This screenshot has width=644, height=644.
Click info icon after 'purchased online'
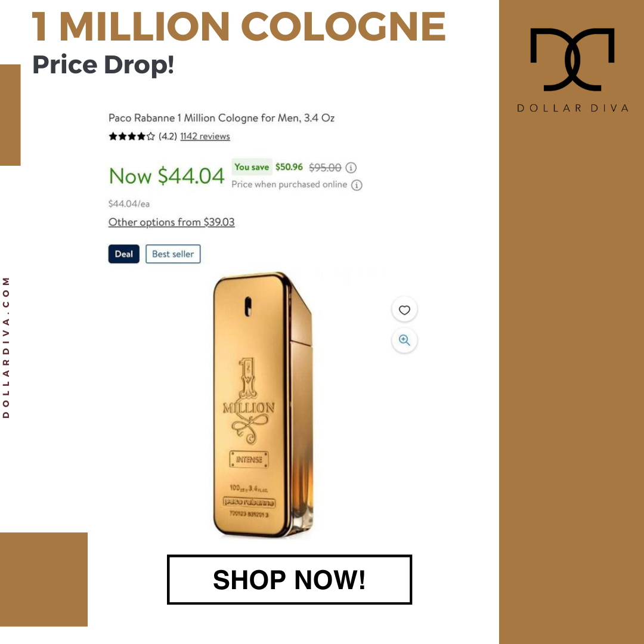(x=357, y=185)
